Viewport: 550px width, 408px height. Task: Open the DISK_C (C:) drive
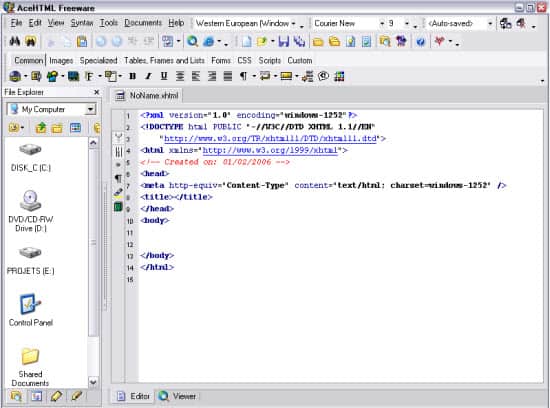31,158
